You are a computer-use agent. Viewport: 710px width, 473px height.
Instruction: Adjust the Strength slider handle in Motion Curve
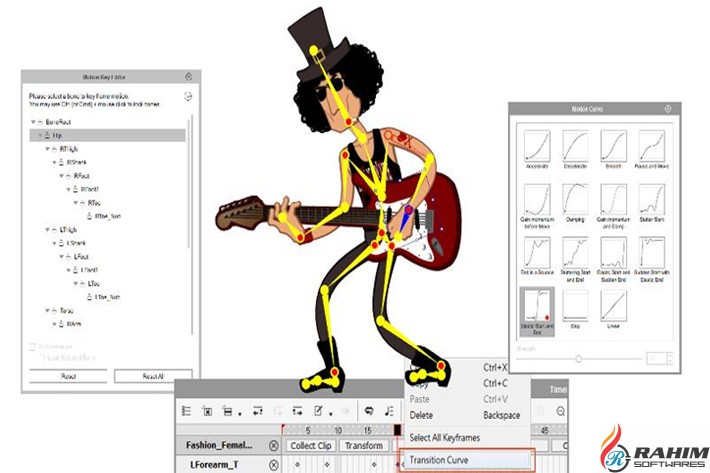[x=578, y=359]
